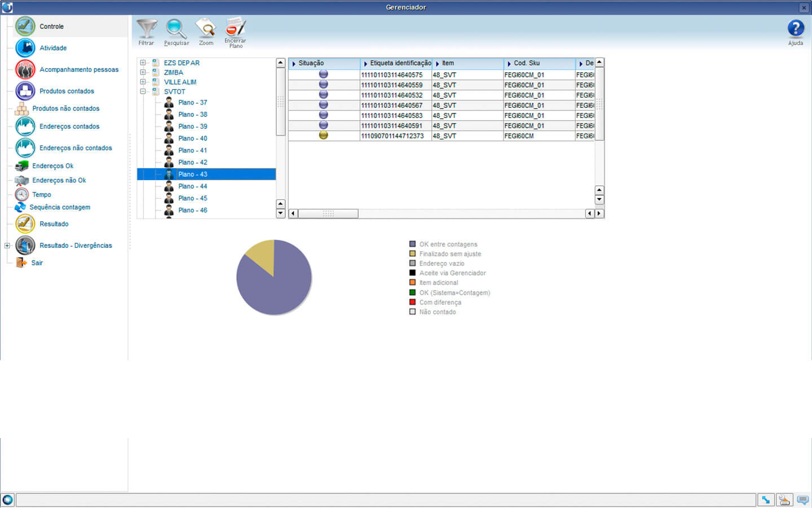Click Finalizado sem ajuste legend swatch
This screenshot has width=812, height=508.
coord(412,254)
